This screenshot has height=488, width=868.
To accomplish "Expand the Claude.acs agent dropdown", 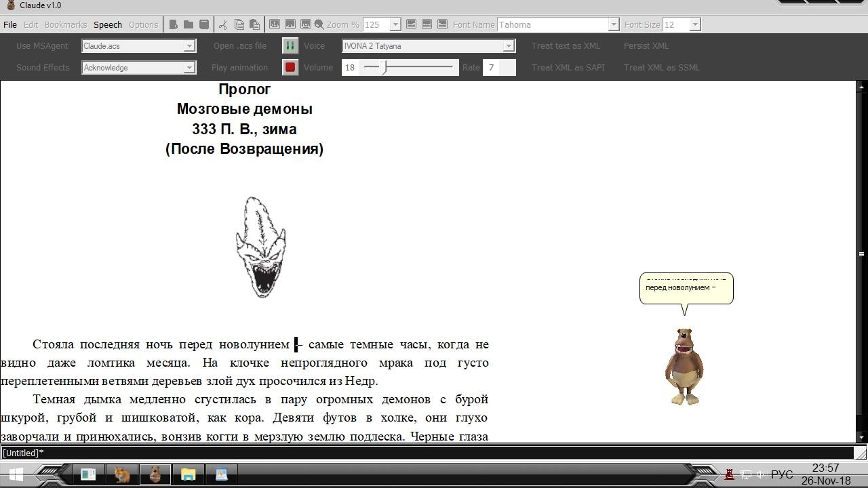I will pyautogui.click(x=189, y=46).
